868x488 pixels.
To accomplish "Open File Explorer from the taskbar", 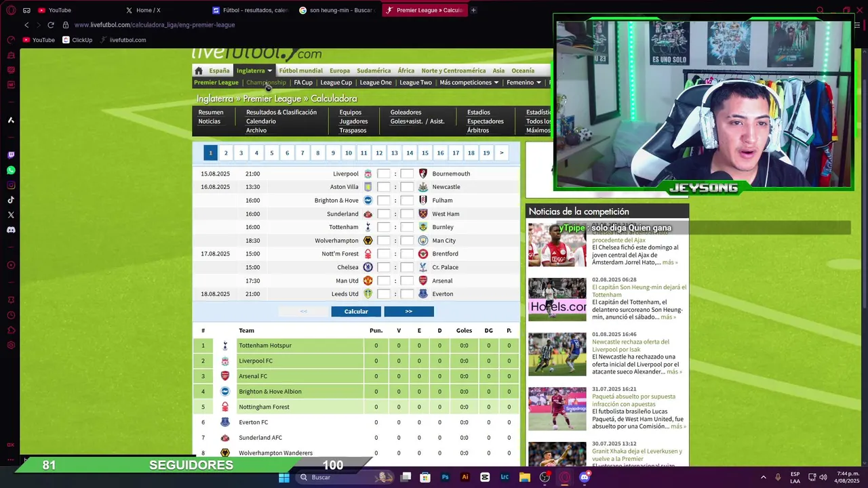I will click(524, 477).
